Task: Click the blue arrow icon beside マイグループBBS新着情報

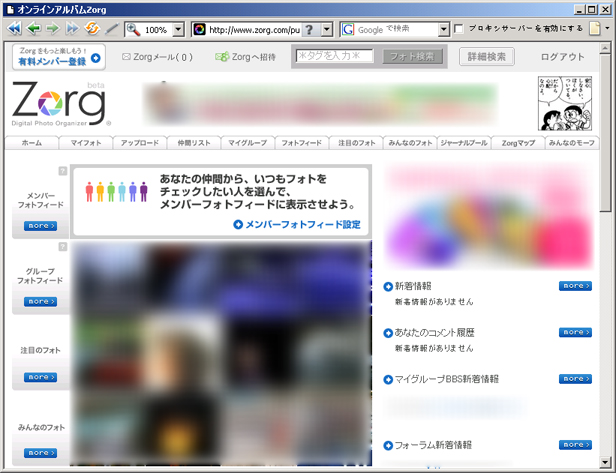Action: [x=388, y=380]
